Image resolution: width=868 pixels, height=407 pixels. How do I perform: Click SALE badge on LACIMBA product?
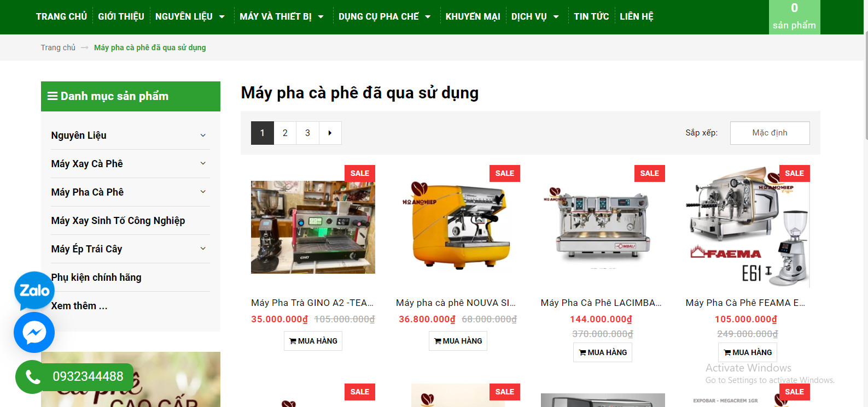click(x=650, y=173)
